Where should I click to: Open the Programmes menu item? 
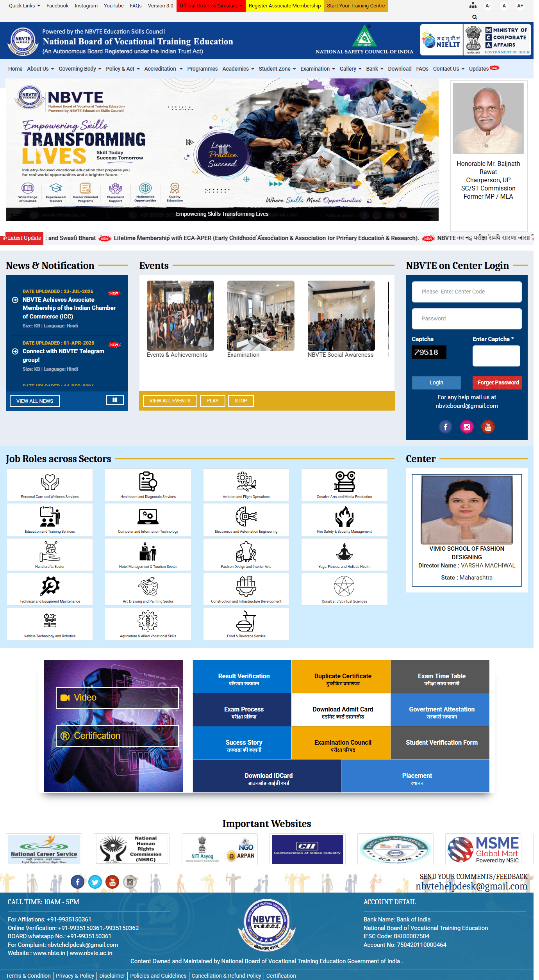click(202, 69)
